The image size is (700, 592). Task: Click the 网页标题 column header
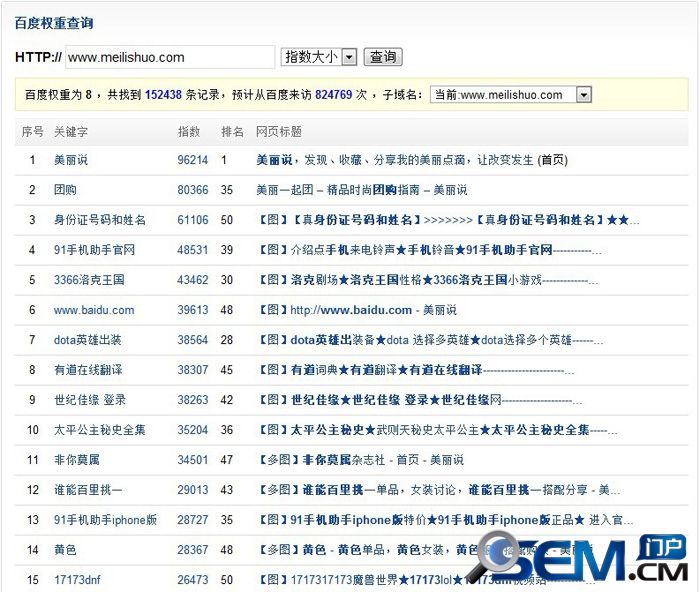(279, 132)
